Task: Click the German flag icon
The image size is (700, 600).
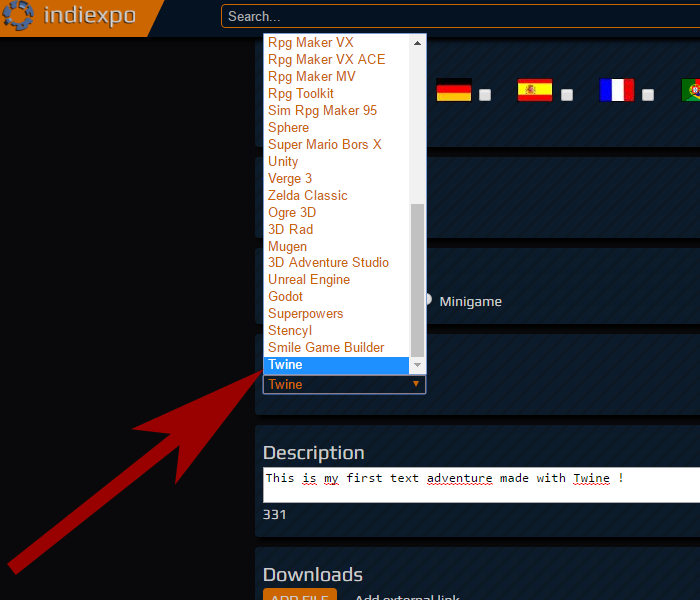Action: coord(454,90)
